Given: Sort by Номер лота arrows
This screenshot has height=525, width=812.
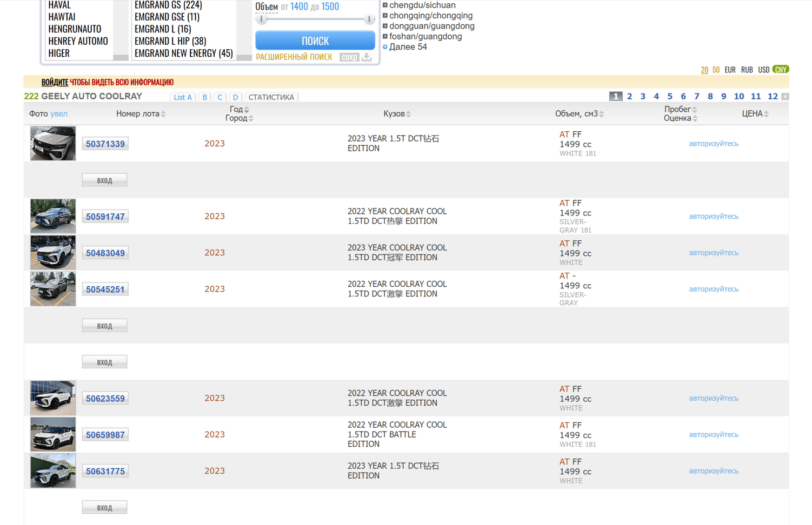Looking at the screenshot, I should [163, 114].
